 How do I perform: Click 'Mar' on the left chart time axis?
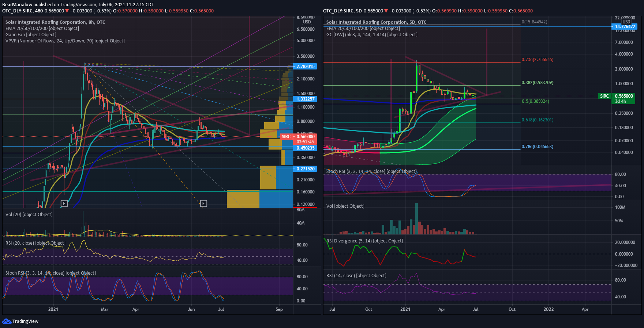pyautogui.click(x=105, y=309)
